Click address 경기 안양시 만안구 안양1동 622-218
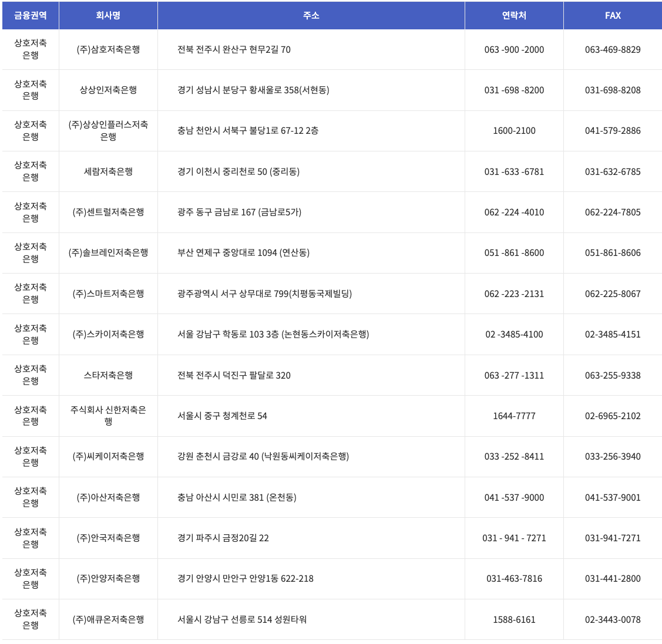 click(246, 578)
